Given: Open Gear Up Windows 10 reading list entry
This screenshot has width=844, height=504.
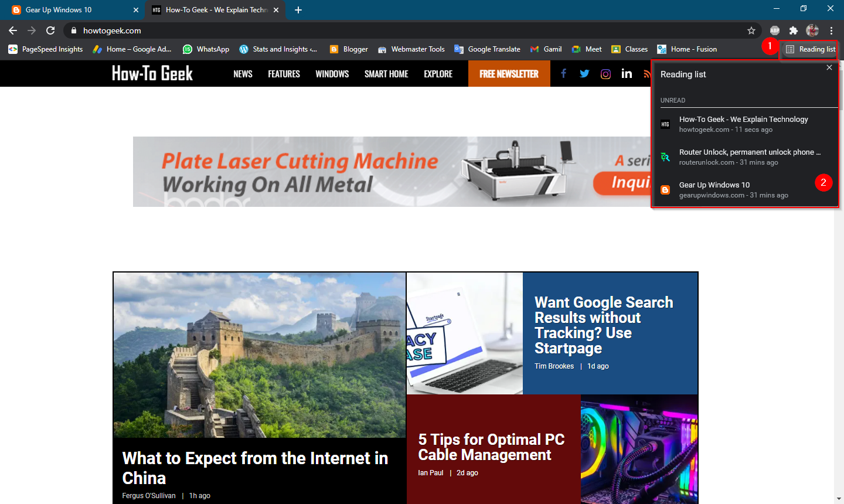Looking at the screenshot, I should point(745,190).
